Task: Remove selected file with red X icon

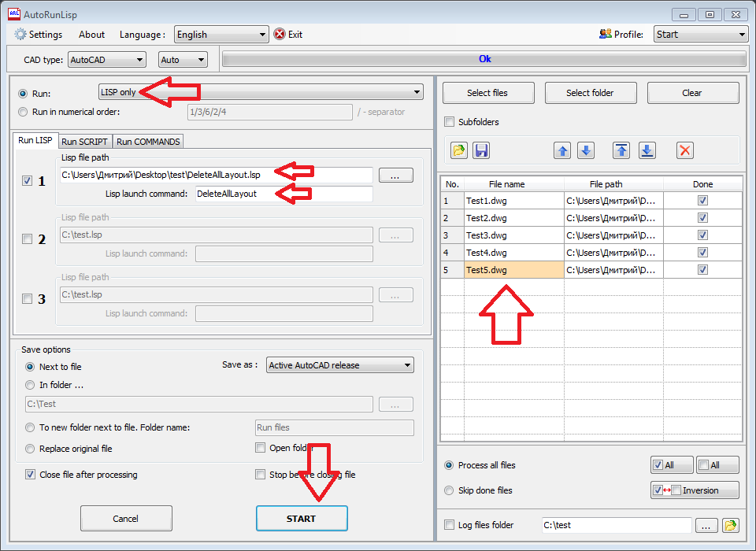Action: coord(684,150)
